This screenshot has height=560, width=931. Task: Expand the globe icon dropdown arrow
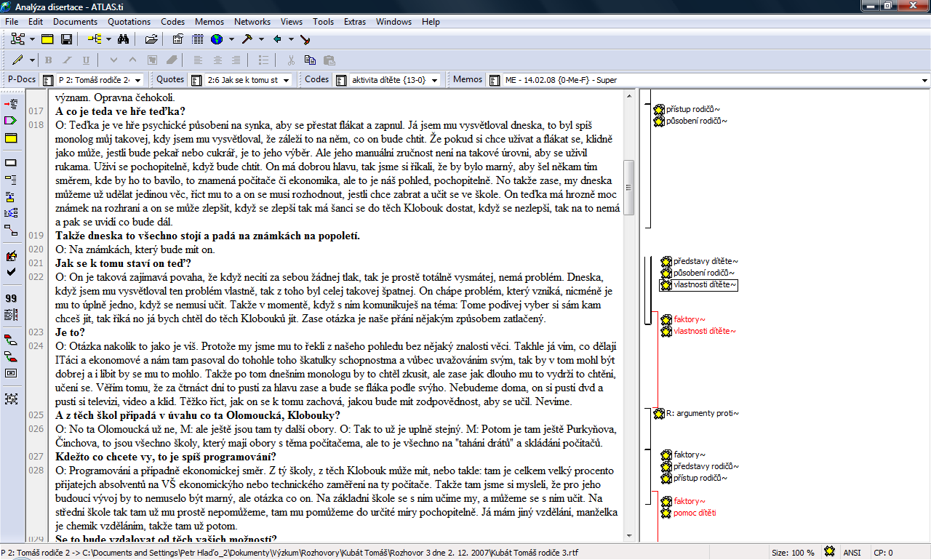[231, 39]
